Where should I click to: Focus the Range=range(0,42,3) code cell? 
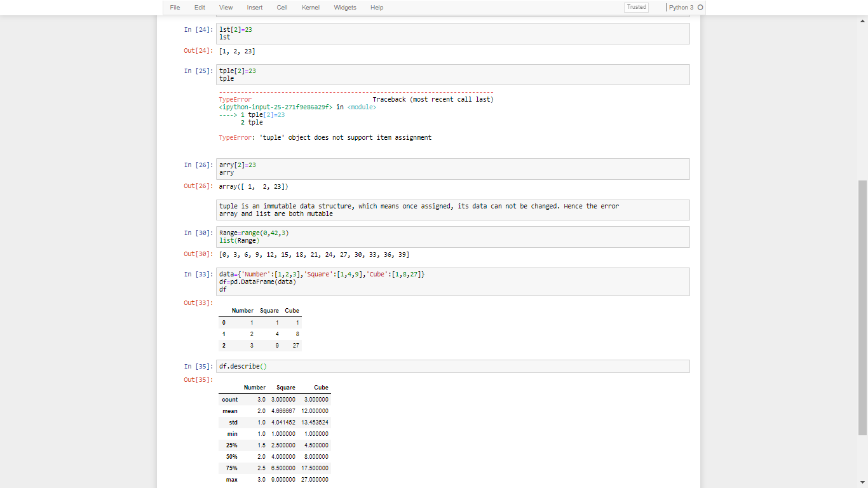(x=452, y=237)
